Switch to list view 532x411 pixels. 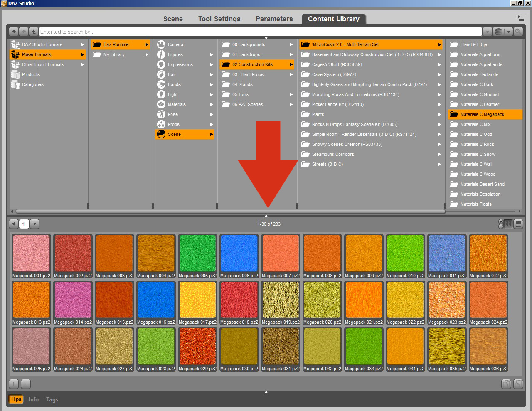pos(518,224)
